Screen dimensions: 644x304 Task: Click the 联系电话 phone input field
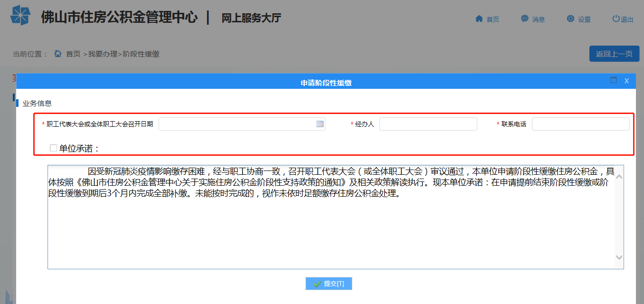pos(580,123)
